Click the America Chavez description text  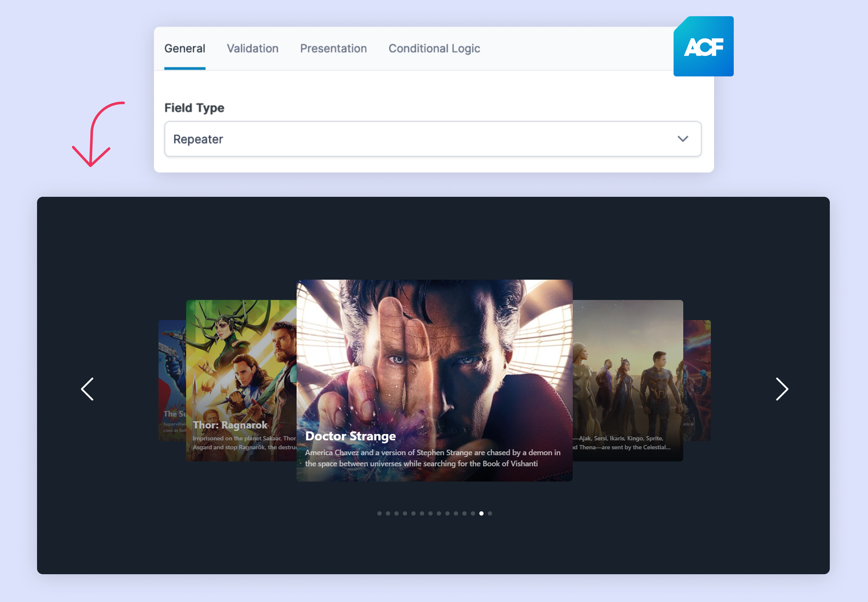click(432, 458)
